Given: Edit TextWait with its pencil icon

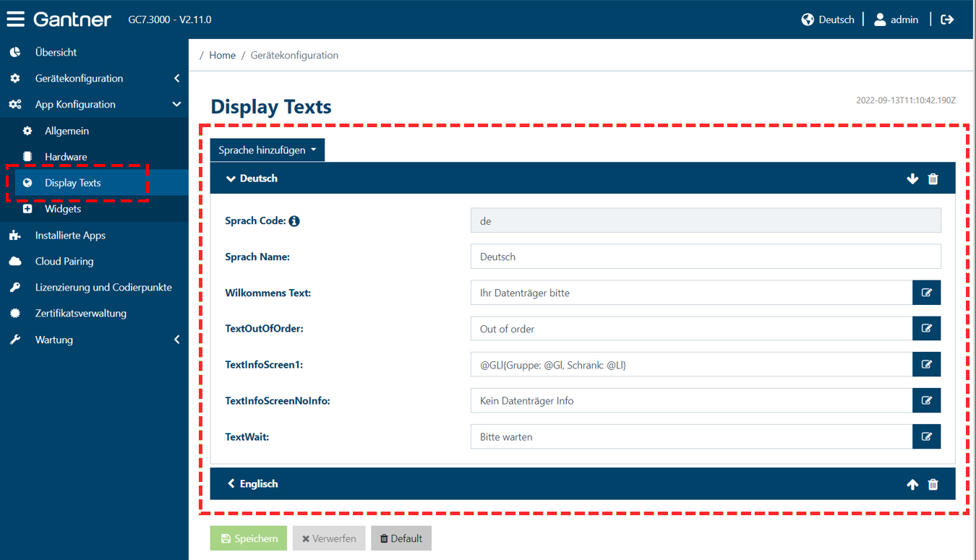Looking at the screenshot, I should click(927, 436).
